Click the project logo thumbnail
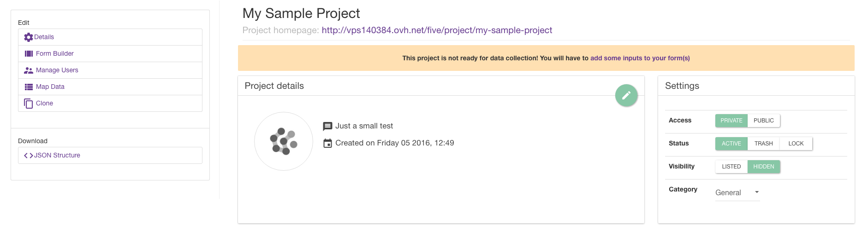 click(284, 141)
